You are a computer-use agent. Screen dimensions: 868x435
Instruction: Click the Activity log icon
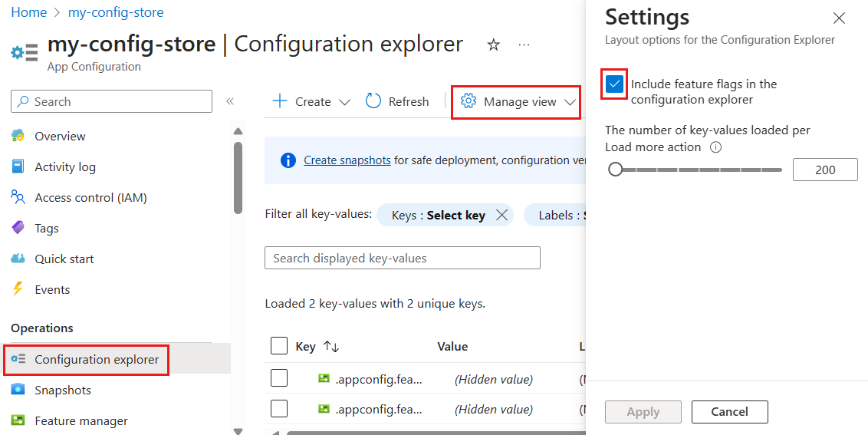coord(18,166)
